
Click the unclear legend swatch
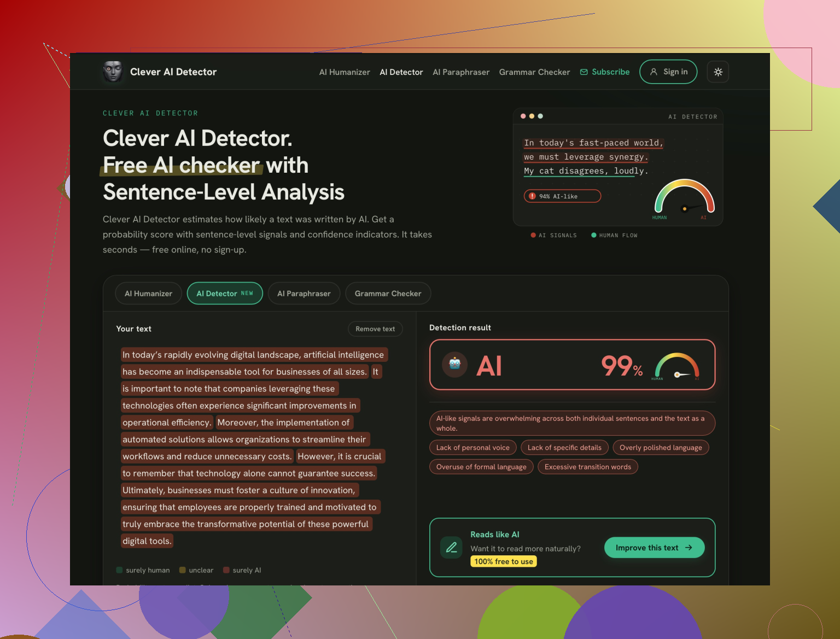183,570
